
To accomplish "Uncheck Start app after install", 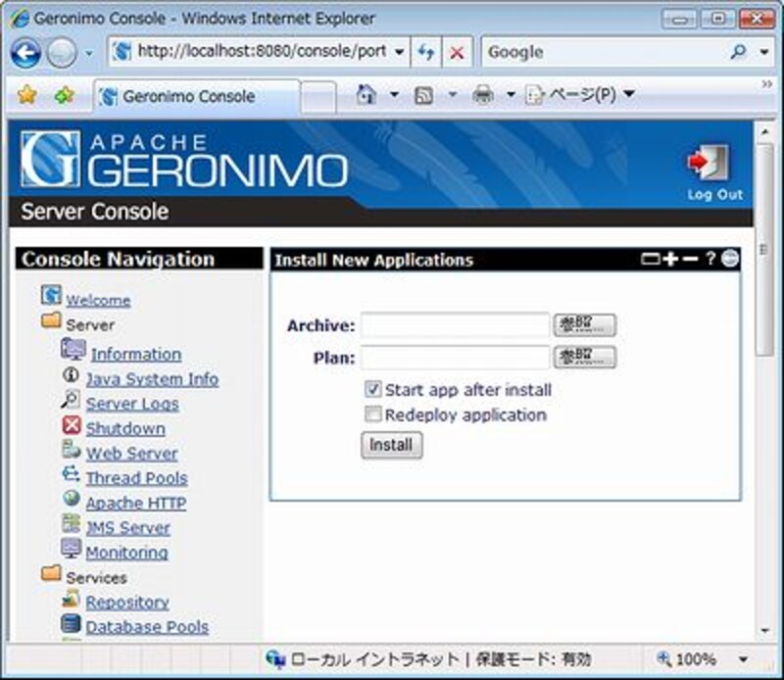I will 372,389.
